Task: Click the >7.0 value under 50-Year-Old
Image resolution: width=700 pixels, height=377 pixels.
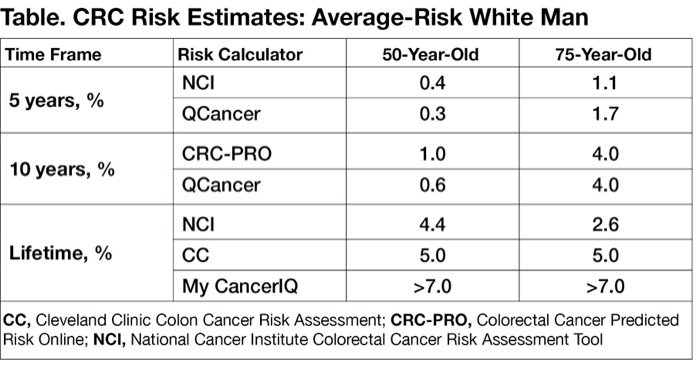Action: point(432,286)
